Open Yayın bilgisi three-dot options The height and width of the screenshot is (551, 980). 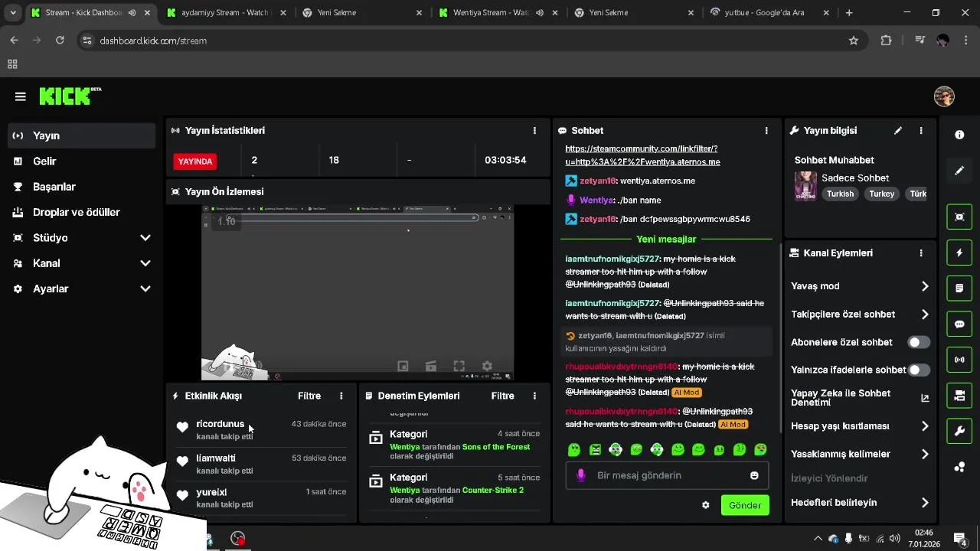pos(921,131)
